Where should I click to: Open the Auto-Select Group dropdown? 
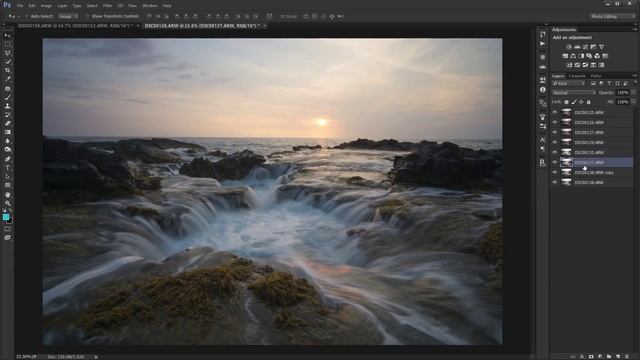(x=68, y=16)
